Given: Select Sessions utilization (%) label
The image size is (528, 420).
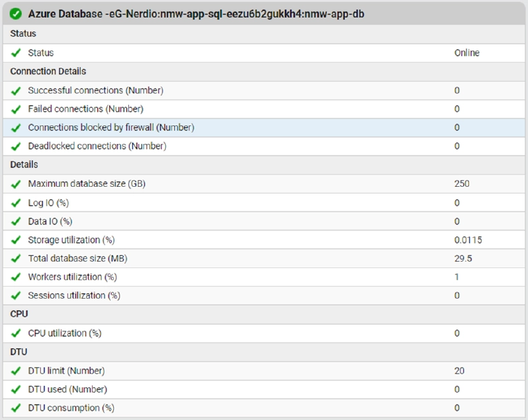Looking at the screenshot, I should (74, 295).
